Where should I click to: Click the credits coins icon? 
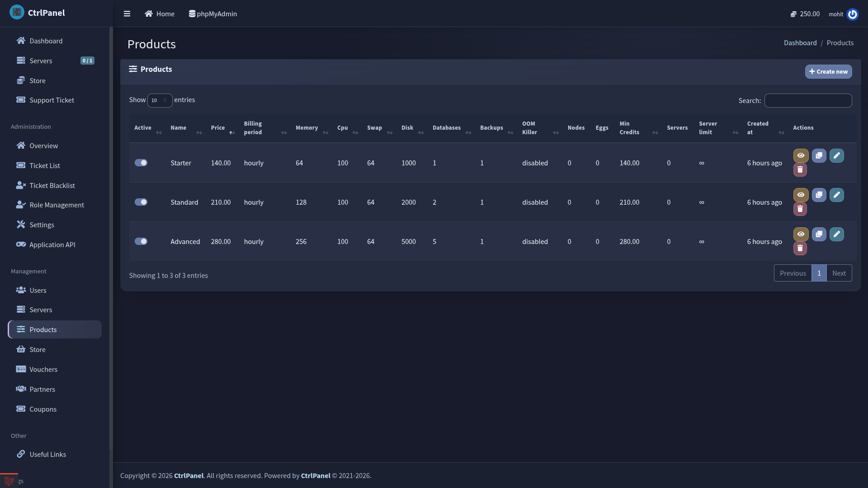pos(793,14)
